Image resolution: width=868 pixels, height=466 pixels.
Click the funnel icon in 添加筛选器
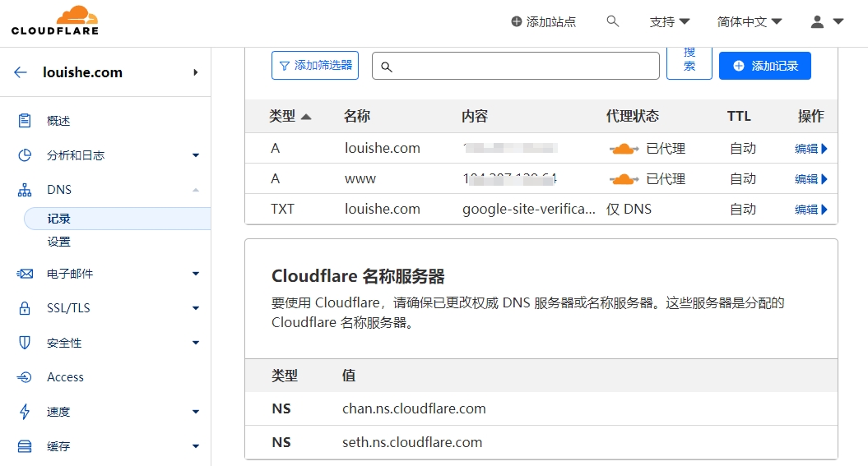285,66
